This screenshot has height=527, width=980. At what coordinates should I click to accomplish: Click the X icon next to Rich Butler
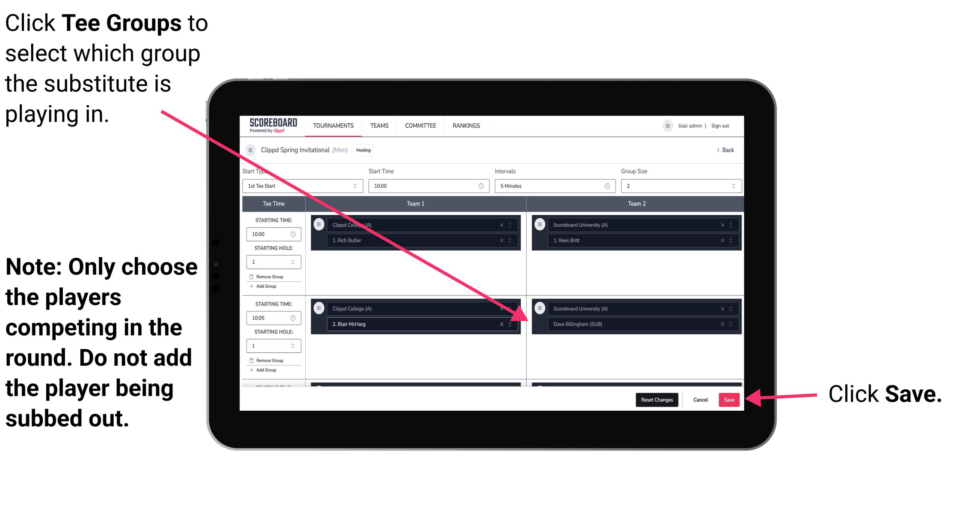pyautogui.click(x=506, y=240)
